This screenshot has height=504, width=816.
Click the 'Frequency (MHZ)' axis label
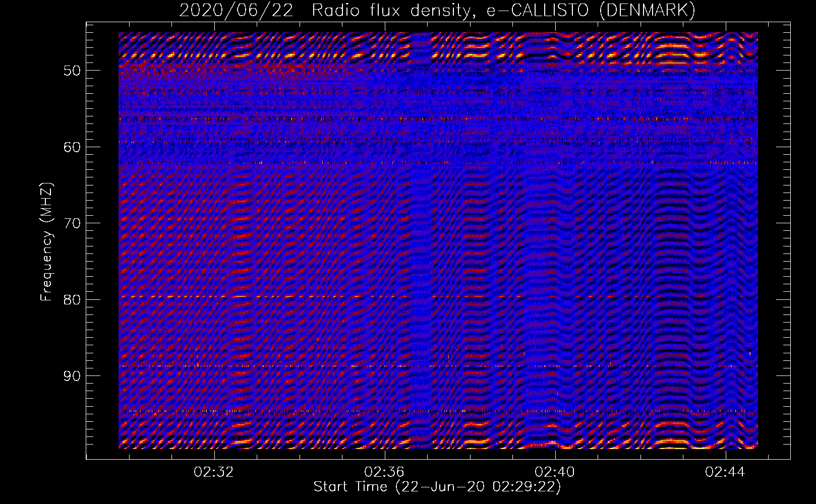46,242
